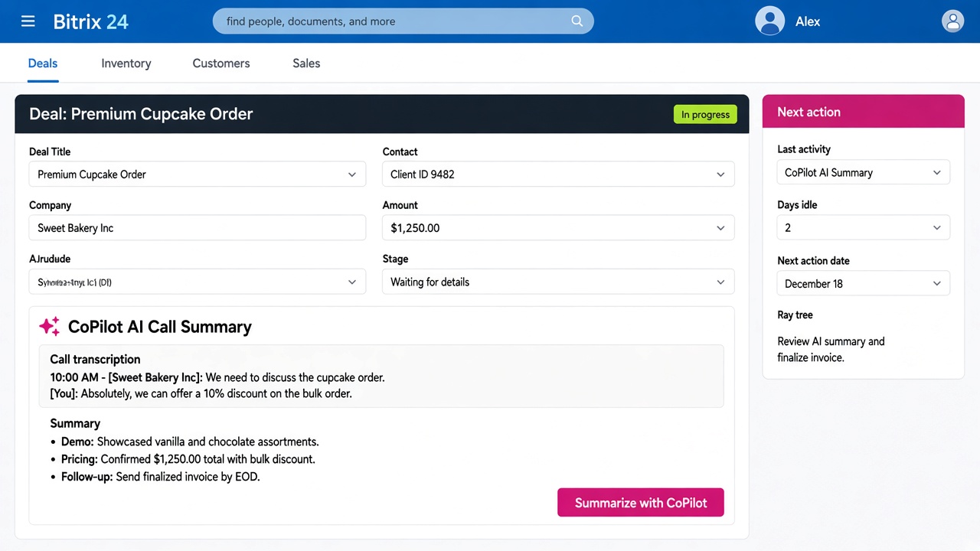Open the hamburger main menu
The image size is (980, 551).
[x=28, y=21]
